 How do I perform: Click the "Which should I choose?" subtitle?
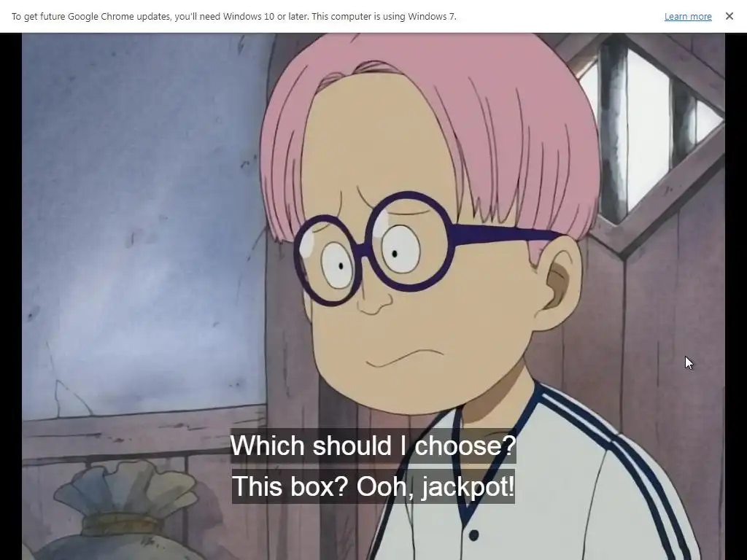pos(373,446)
